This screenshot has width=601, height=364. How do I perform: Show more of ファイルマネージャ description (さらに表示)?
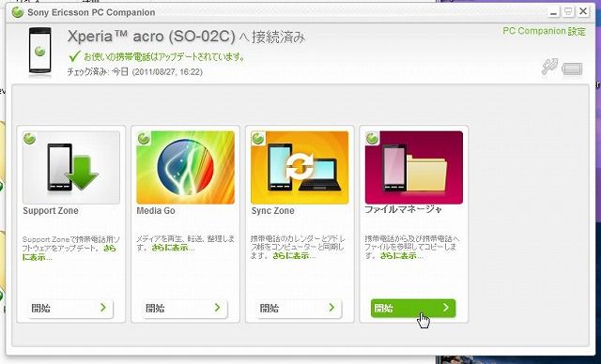tap(401, 256)
